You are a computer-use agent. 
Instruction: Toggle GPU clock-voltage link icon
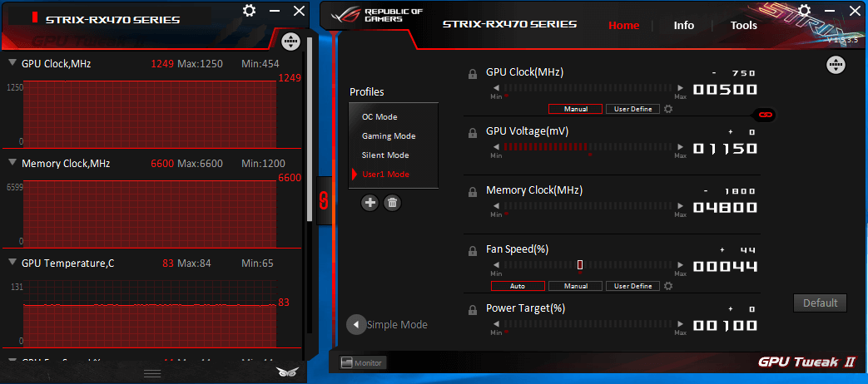pyautogui.click(x=765, y=115)
